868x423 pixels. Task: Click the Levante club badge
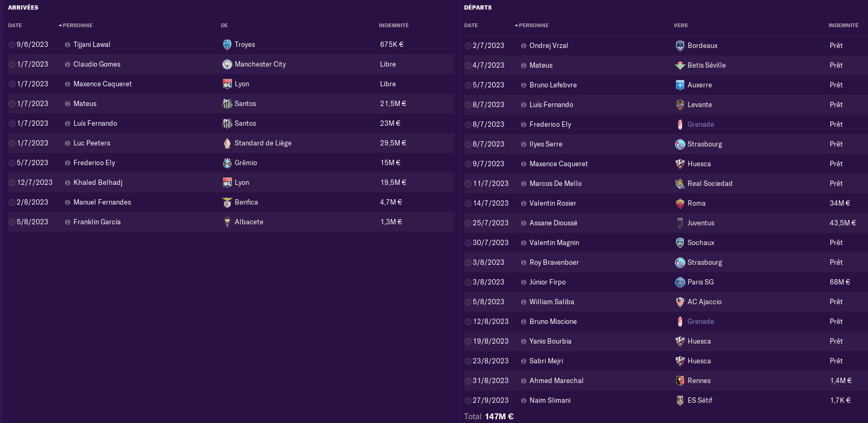click(x=680, y=105)
